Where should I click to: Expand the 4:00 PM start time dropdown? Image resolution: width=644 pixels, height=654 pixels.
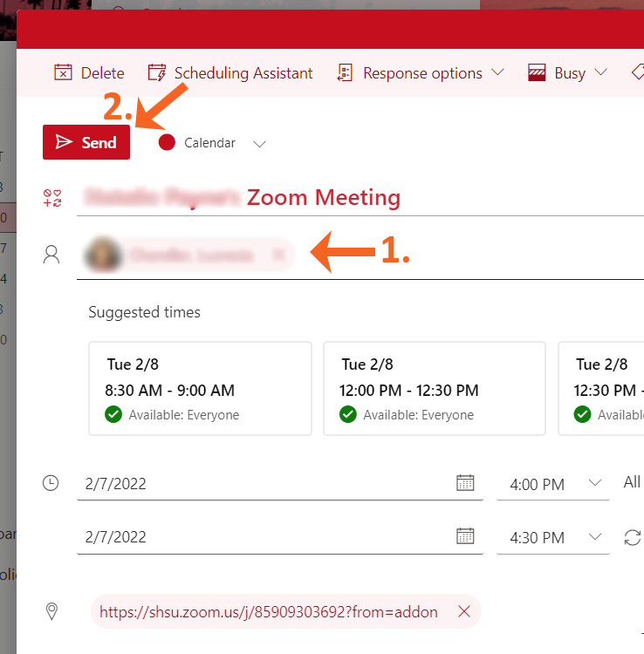point(595,483)
